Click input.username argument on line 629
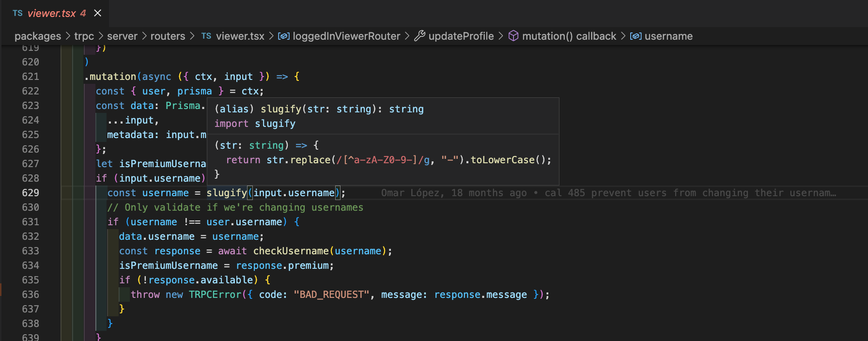868x341 pixels. [x=294, y=193]
